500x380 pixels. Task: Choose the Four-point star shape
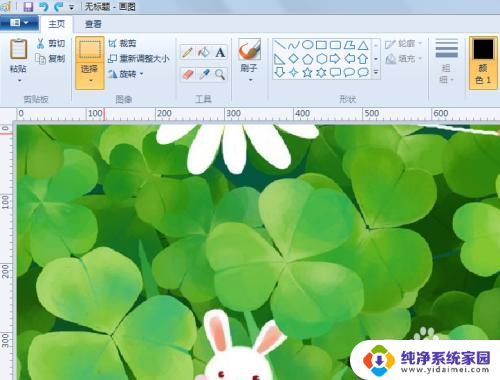[x=293, y=72]
